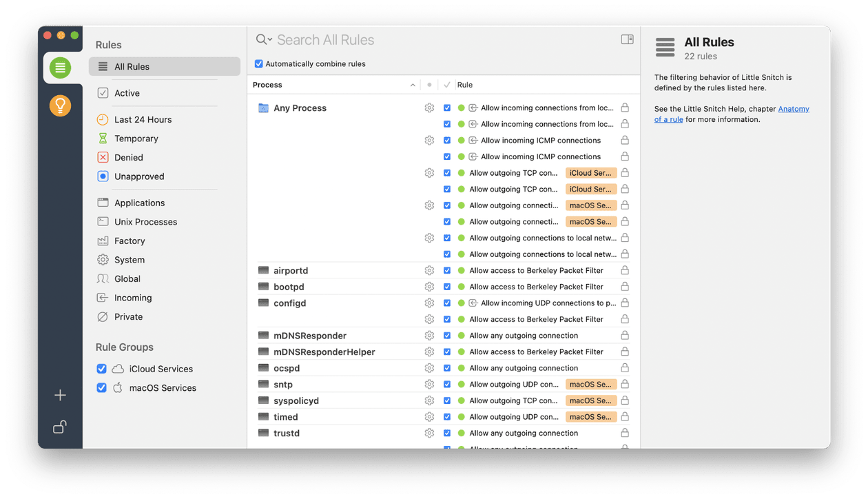Open Suggestions with the light bulb icon
The image size is (868, 499).
click(x=60, y=105)
